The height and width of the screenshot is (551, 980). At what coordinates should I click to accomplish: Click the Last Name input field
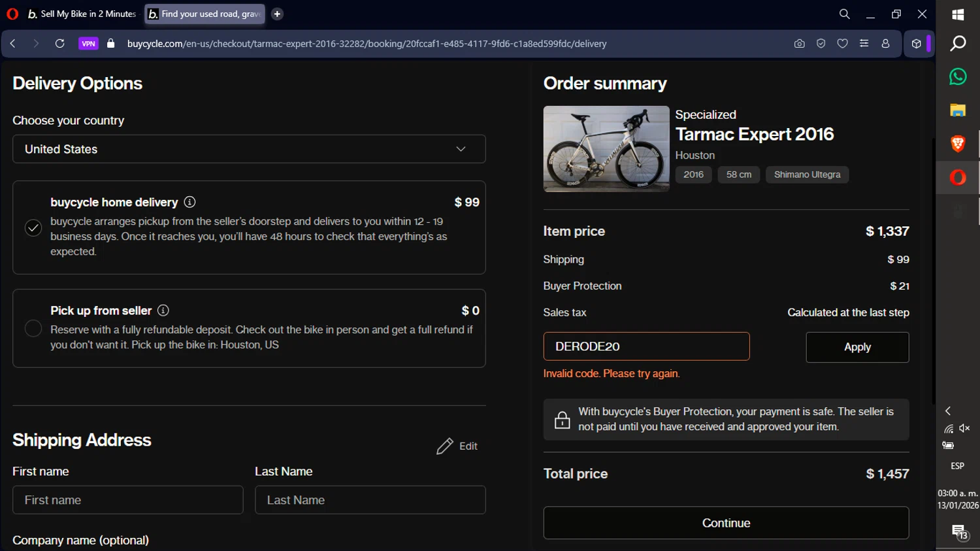[x=370, y=500]
